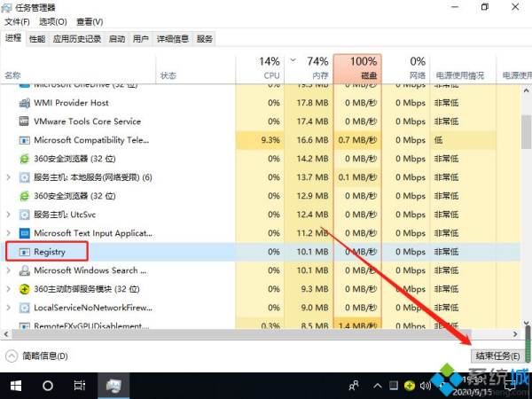Screen dimensions: 532x399
Task: Sort by the CPU column header
Action: tap(260, 68)
